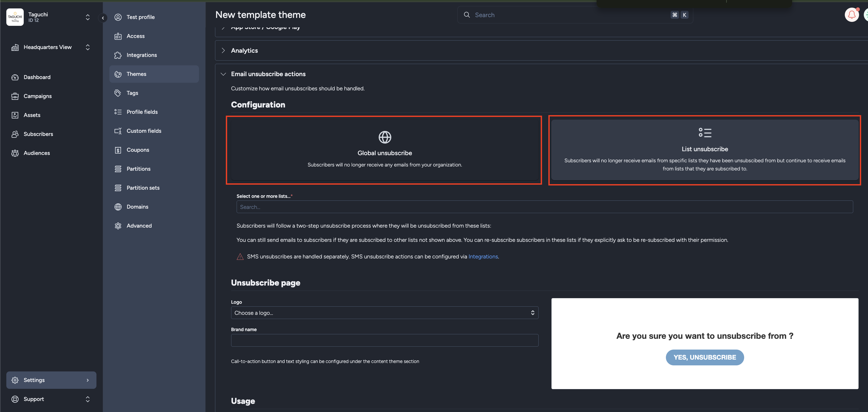Viewport: 868px width, 412px height.
Task: Click the Taguchi organization logo
Action: (x=15, y=17)
